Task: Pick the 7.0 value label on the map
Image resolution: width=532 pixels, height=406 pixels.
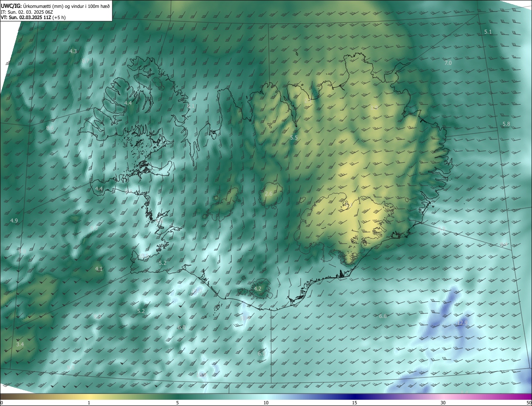Action: pos(448,63)
